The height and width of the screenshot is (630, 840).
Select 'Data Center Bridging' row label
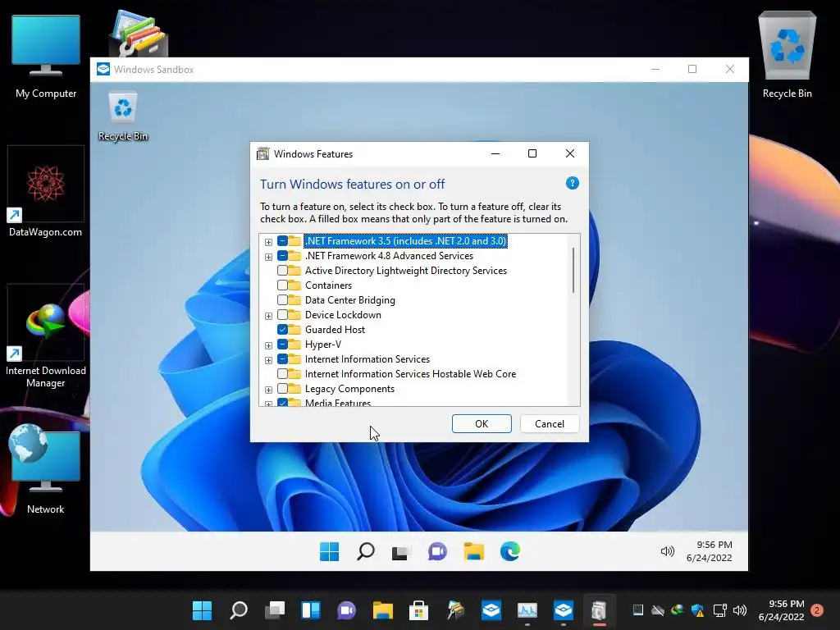tap(349, 300)
